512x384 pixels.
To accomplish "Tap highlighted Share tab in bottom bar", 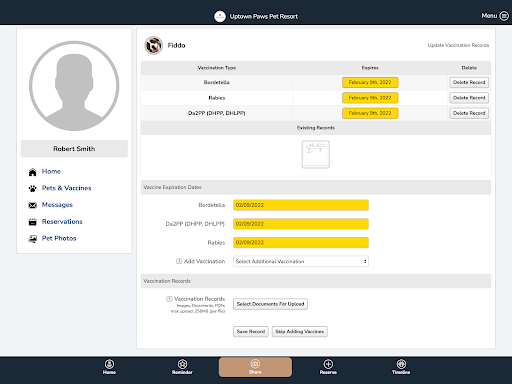I will coord(255,367).
